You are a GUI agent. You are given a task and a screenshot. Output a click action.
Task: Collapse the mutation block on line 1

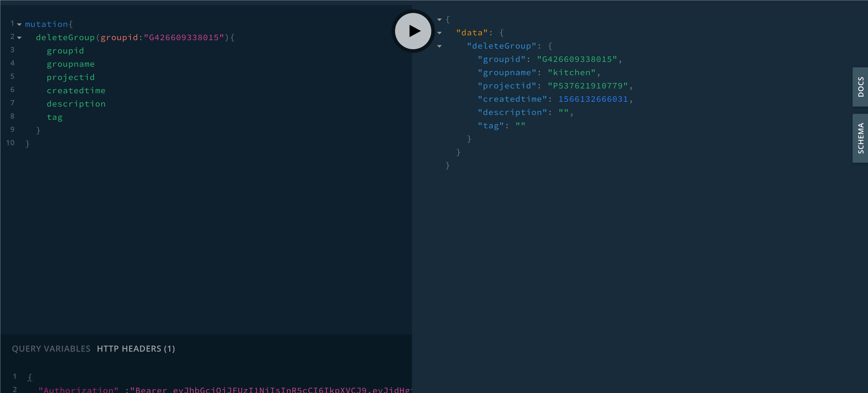point(19,24)
